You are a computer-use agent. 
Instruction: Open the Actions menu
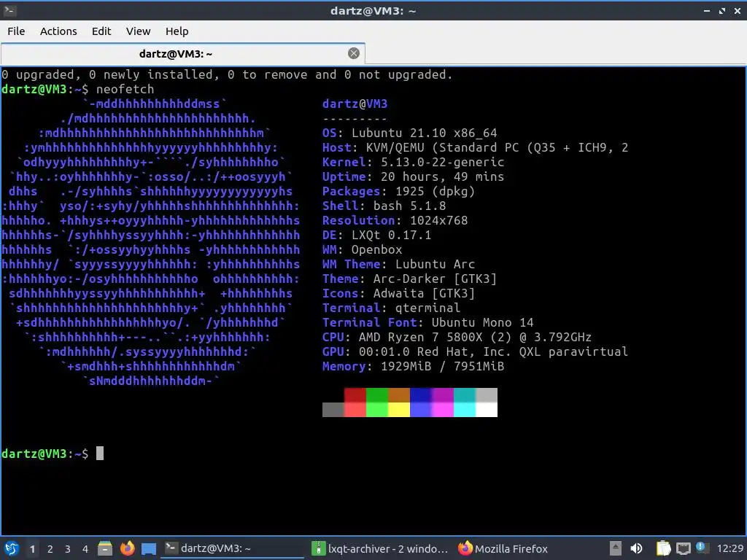58,31
